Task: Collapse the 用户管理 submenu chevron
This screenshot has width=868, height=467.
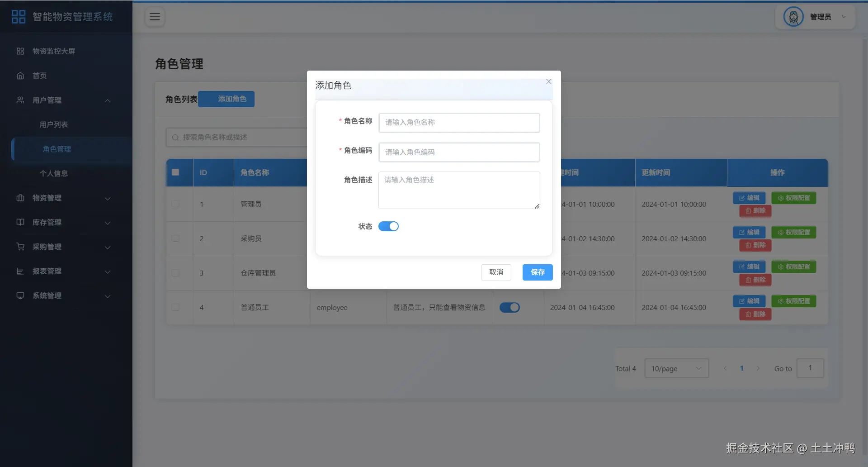Action: coord(108,100)
